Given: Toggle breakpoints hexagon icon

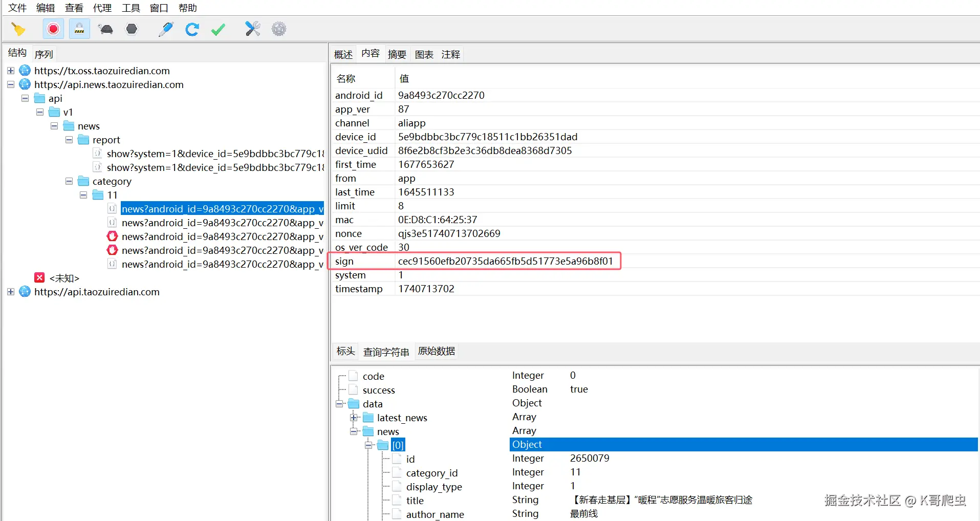Looking at the screenshot, I should [132, 29].
